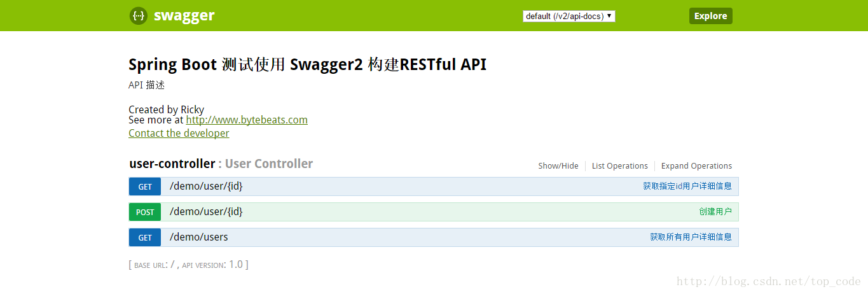Click the Created by Ricky text

click(166, 109)
